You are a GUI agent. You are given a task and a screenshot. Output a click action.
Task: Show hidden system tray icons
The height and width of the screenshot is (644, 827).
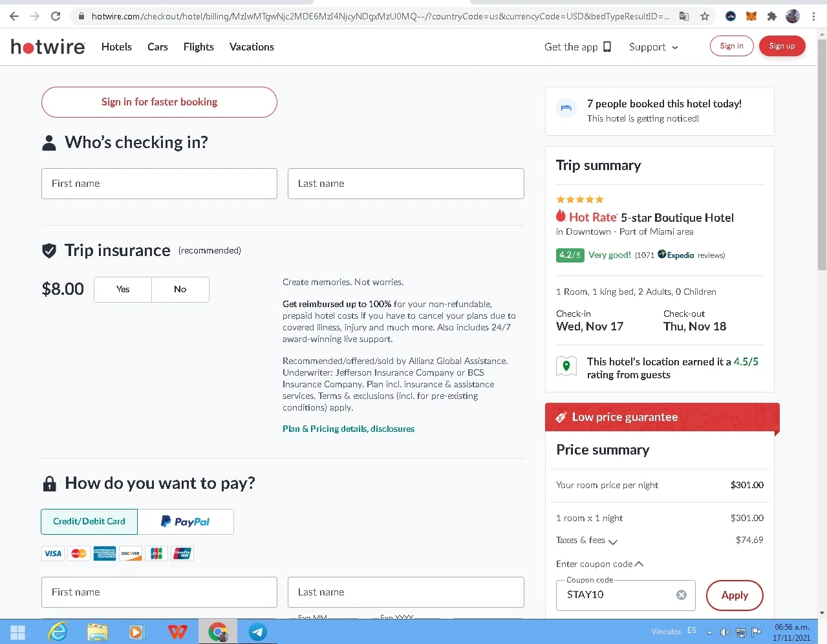coord(709,632)
